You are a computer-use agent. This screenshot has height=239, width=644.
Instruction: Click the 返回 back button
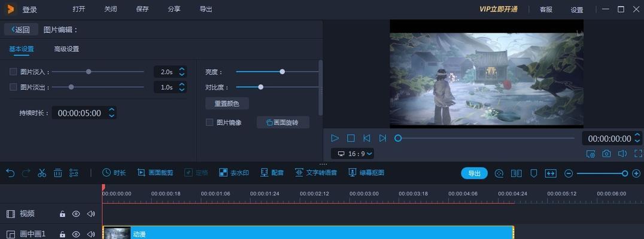click(21, 29)
